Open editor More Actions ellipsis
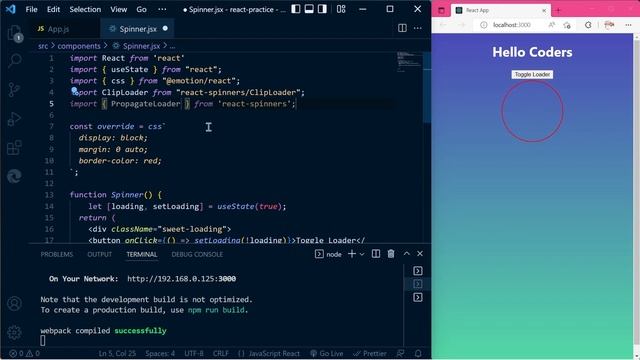This screenshot has height=360, width=640. [x=418, y=28]
